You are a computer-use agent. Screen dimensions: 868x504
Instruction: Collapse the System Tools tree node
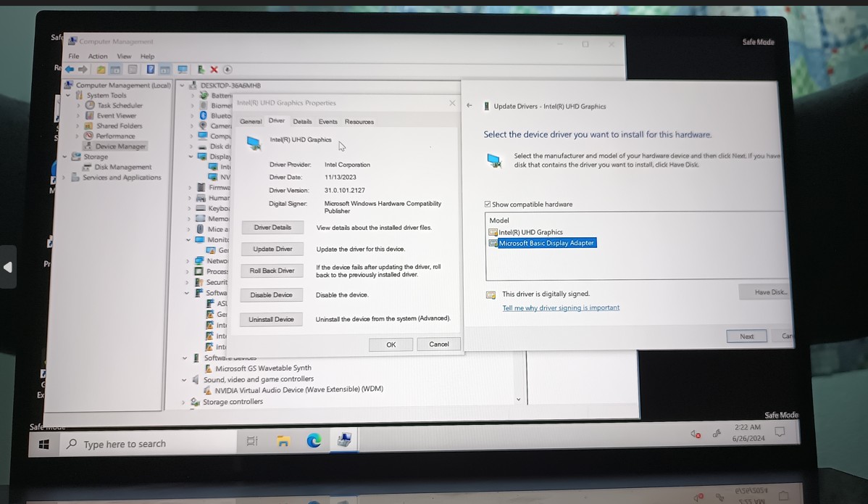[x=69, y=95]
